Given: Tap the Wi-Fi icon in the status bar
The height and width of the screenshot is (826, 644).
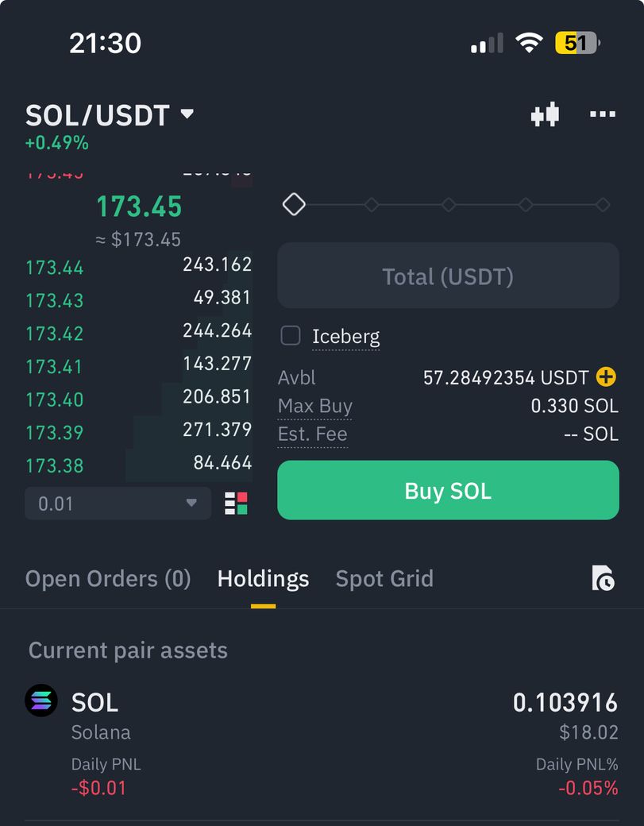Looking at the screenshot, I should coord(528,42).
